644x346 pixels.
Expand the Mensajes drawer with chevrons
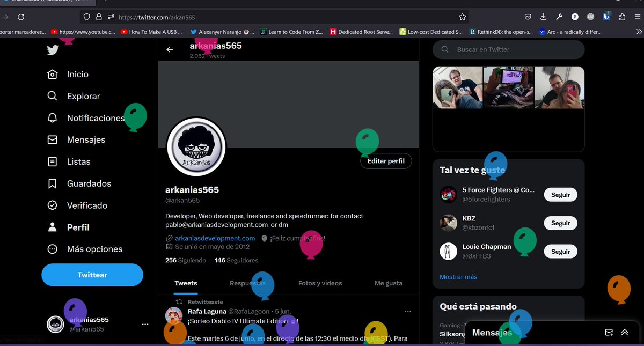(x=625, y=333)
